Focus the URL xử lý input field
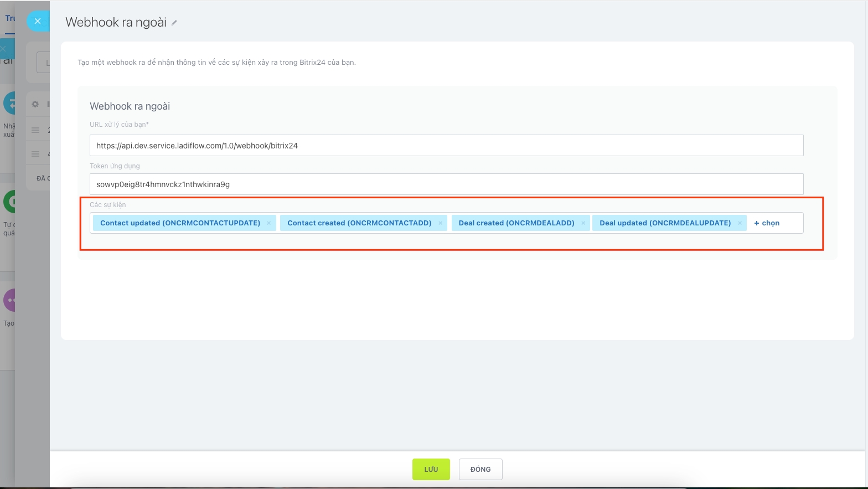Viewport: 868px width, 489px height. tap(446, 146)
